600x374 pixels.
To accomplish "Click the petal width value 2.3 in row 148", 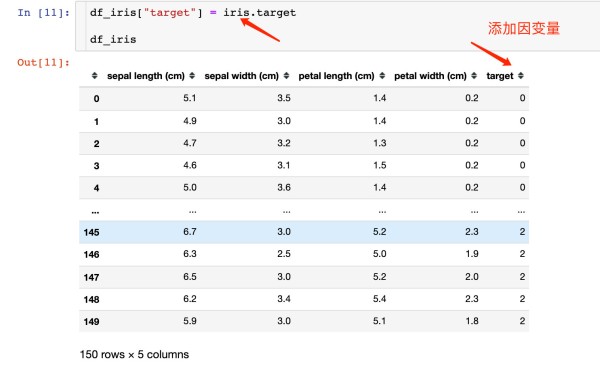I will point(472,299).
